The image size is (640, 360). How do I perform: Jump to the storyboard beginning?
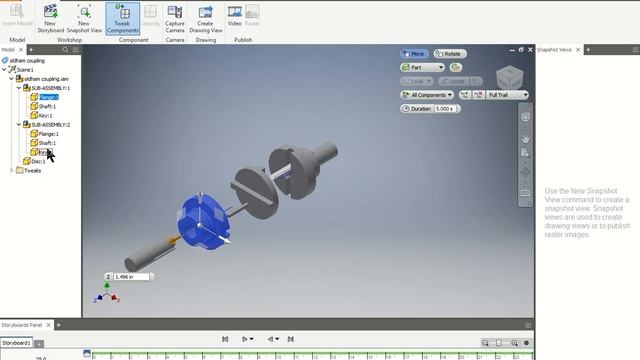click(x=225, y=339)
